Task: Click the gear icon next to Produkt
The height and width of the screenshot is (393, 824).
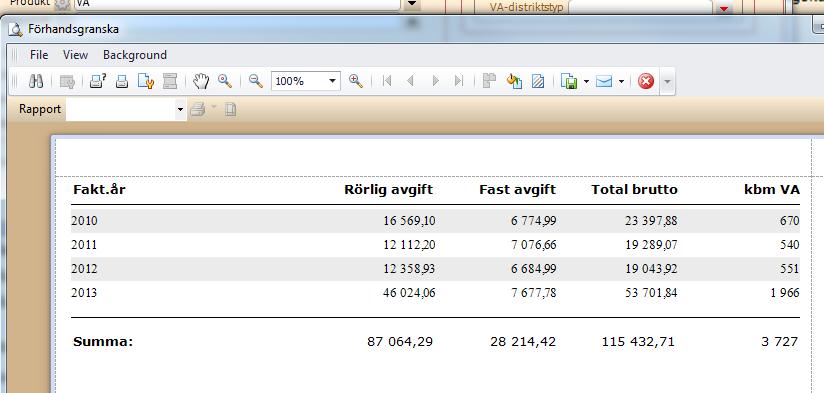Action: coord(62,4)
